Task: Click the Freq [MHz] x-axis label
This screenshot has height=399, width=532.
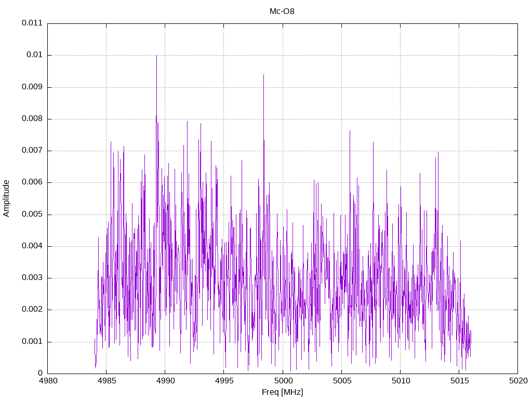Action: point(282,392)
